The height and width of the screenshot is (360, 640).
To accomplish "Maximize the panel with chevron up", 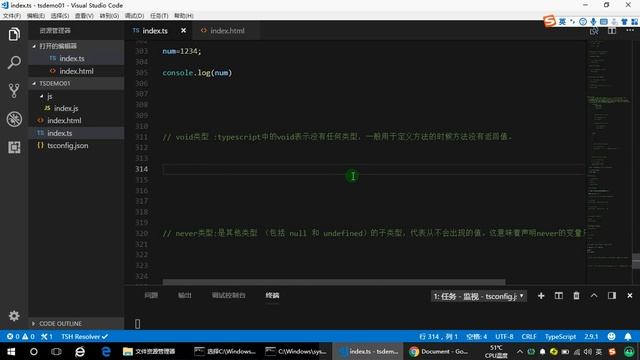I will click(594, 296).
